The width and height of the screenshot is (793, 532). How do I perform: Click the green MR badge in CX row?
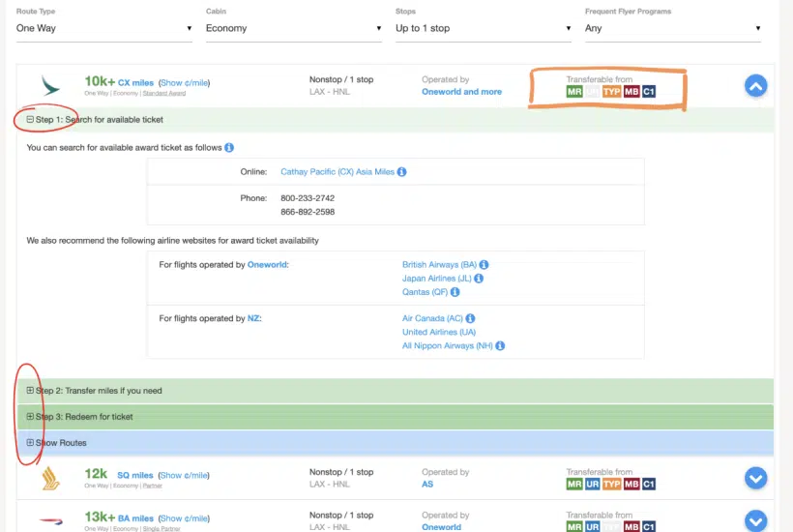573,92
